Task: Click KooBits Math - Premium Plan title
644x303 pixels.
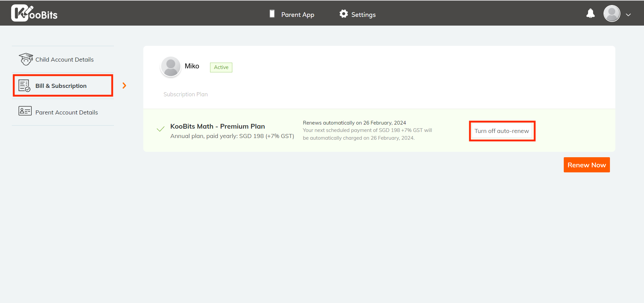Action: pyautogui.click(x=217, y=126)
